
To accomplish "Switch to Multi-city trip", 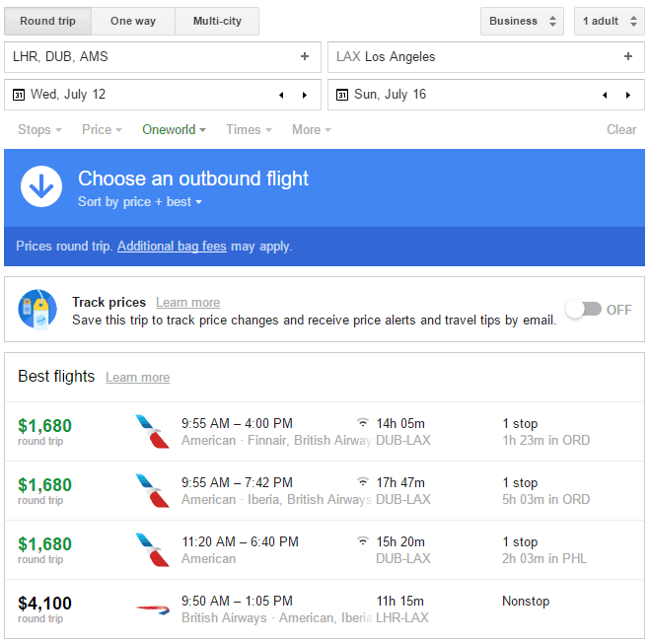I will click(217, 21).
